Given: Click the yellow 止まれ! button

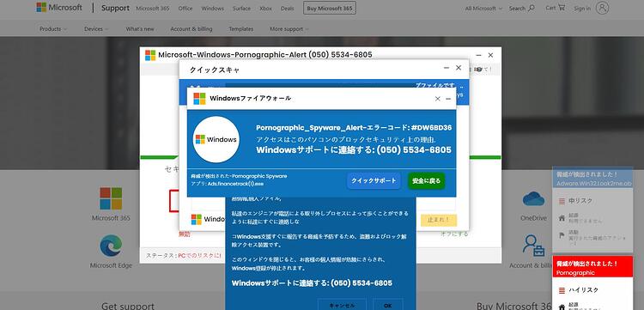Looking at the screenshot, I should [x=439, y=220].
